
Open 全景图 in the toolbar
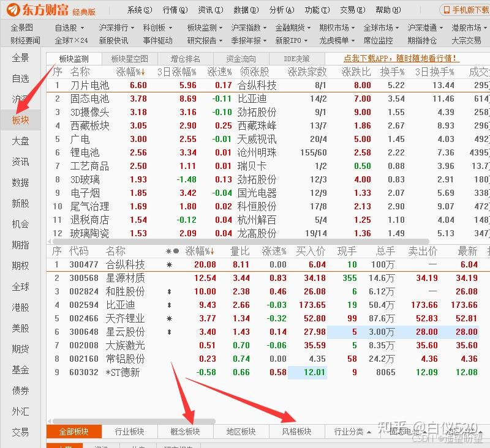[21, 28]
